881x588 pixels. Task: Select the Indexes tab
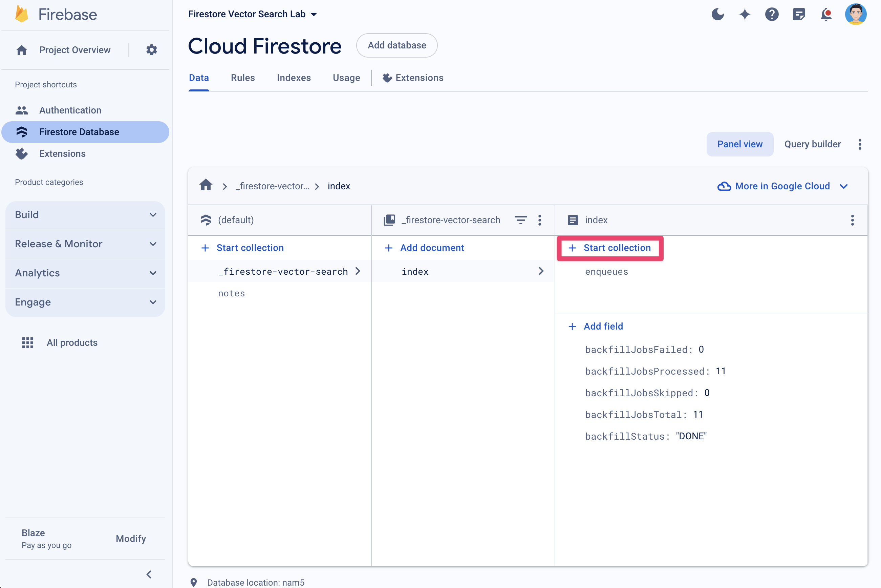[x=293, y=78]
